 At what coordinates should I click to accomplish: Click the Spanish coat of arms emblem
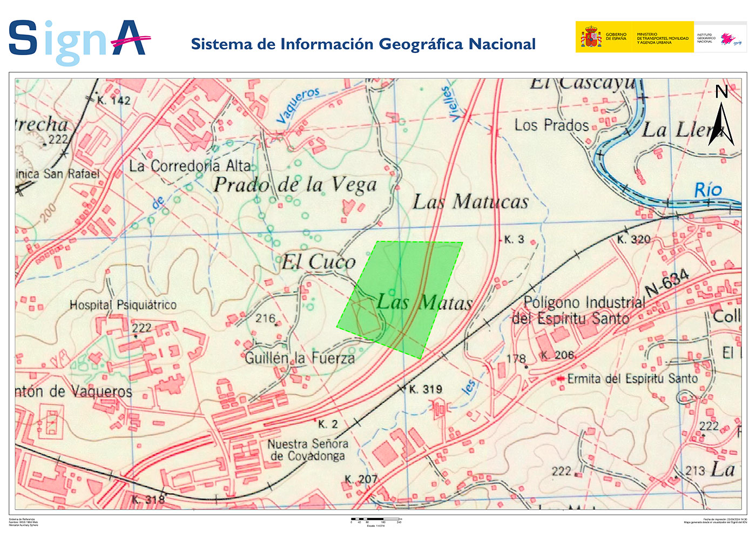click(591, 37)
